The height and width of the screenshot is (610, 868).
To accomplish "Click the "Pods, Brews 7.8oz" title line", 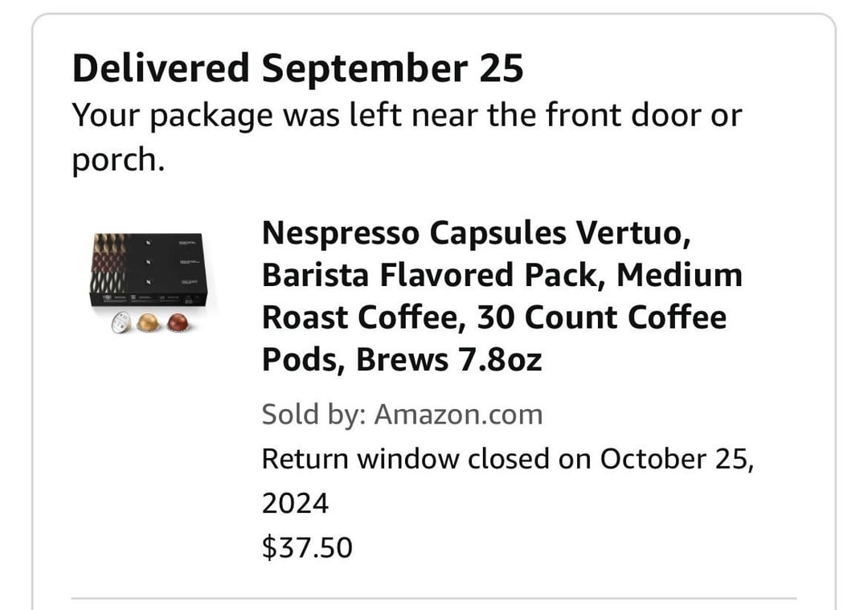I will (x=402, y=358).
